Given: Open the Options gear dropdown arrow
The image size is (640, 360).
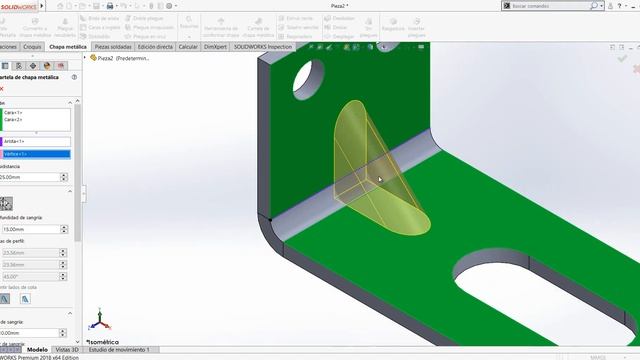Looking at the screenshot, I should [x=176, y=6].
